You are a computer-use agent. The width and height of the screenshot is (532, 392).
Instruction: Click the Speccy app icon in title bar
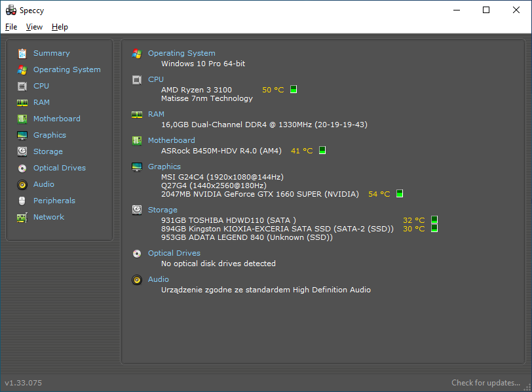pos(11,10)
